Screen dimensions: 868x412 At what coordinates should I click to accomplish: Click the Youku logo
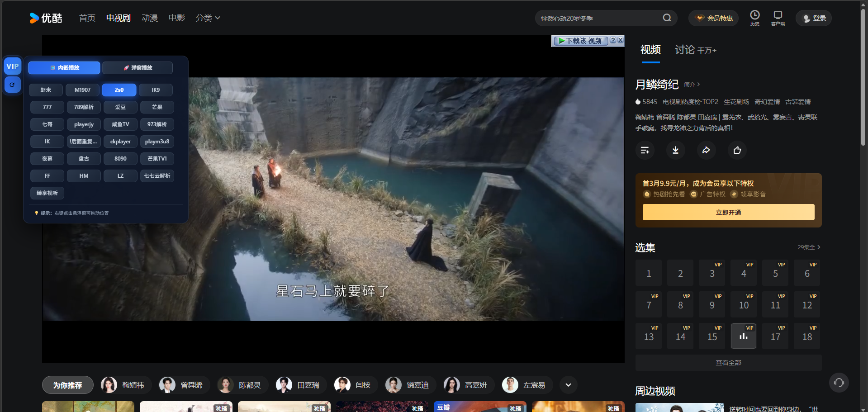pyautogui.click(x=46, y=18)
